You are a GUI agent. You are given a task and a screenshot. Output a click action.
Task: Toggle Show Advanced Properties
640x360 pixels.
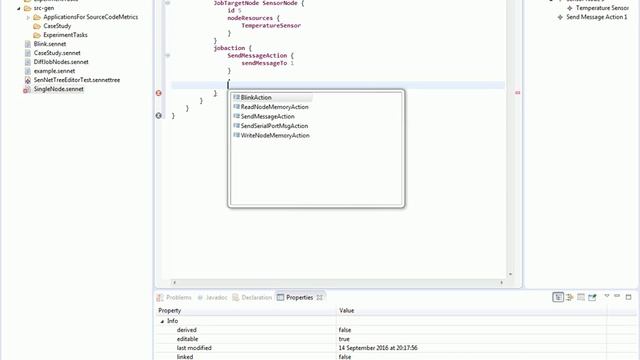[569, 297]
